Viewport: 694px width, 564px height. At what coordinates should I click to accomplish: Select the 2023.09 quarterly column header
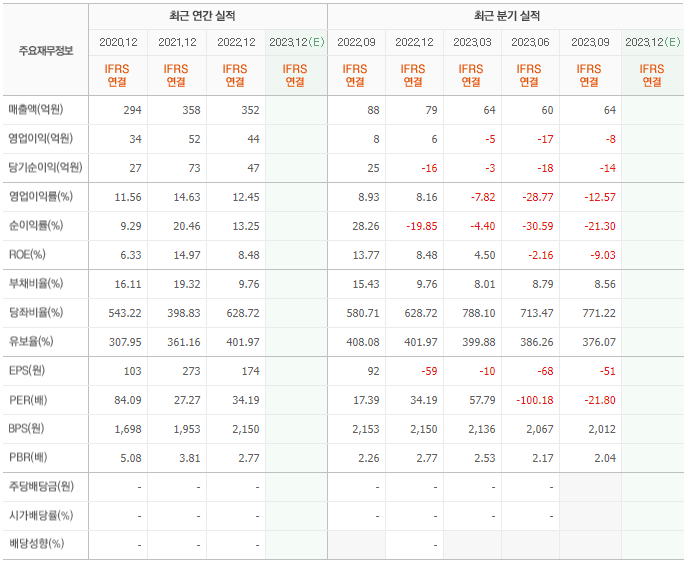(590, 42)
